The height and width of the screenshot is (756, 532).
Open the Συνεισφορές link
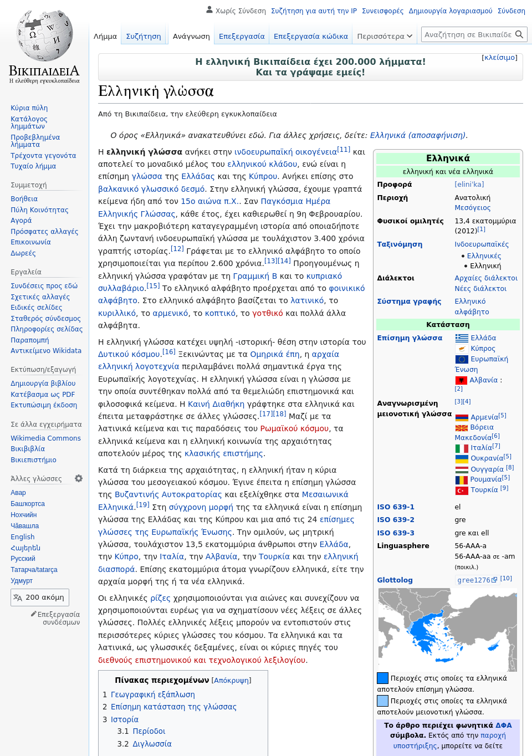click(x=383, y=11)
